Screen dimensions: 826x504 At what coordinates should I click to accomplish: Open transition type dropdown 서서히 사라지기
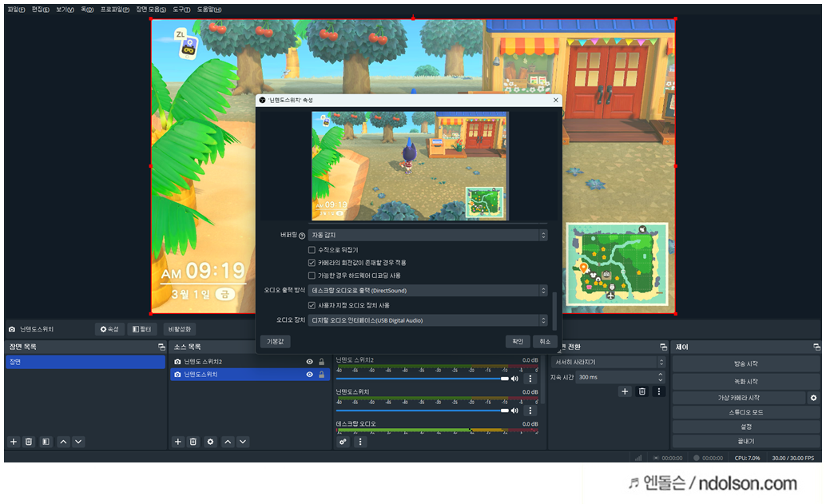(609, 362)
